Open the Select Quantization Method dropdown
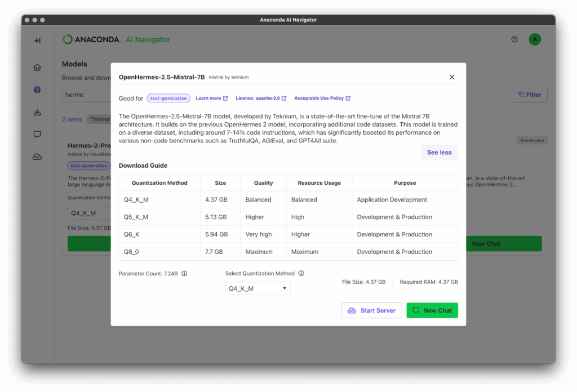 (258, 288)
